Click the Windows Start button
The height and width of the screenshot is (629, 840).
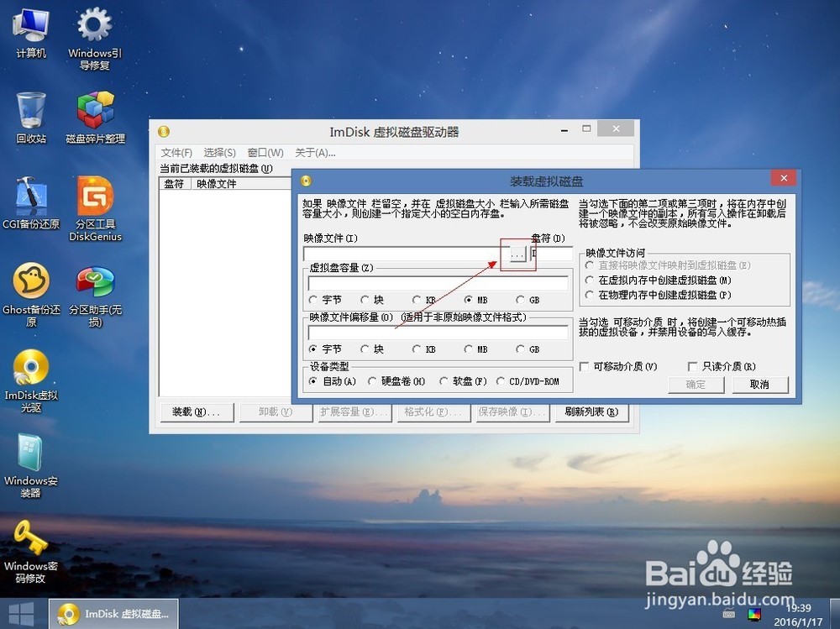pyautogui.click(x=21, y=612)
